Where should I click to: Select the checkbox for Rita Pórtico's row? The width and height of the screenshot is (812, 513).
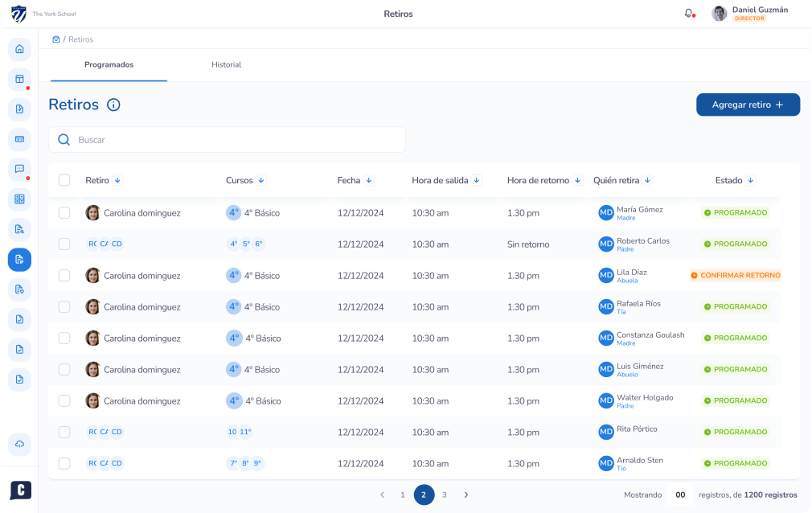coord(64,432)
